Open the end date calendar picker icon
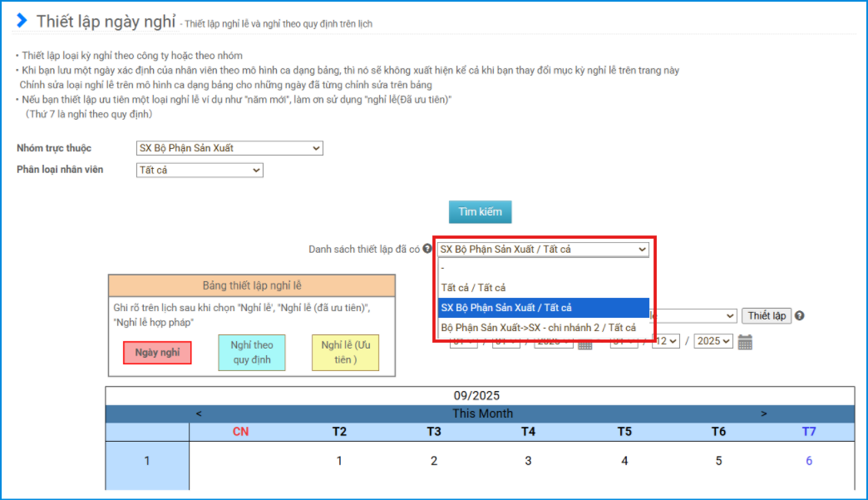The image size is (868, 500). click(x=745, y=341)
